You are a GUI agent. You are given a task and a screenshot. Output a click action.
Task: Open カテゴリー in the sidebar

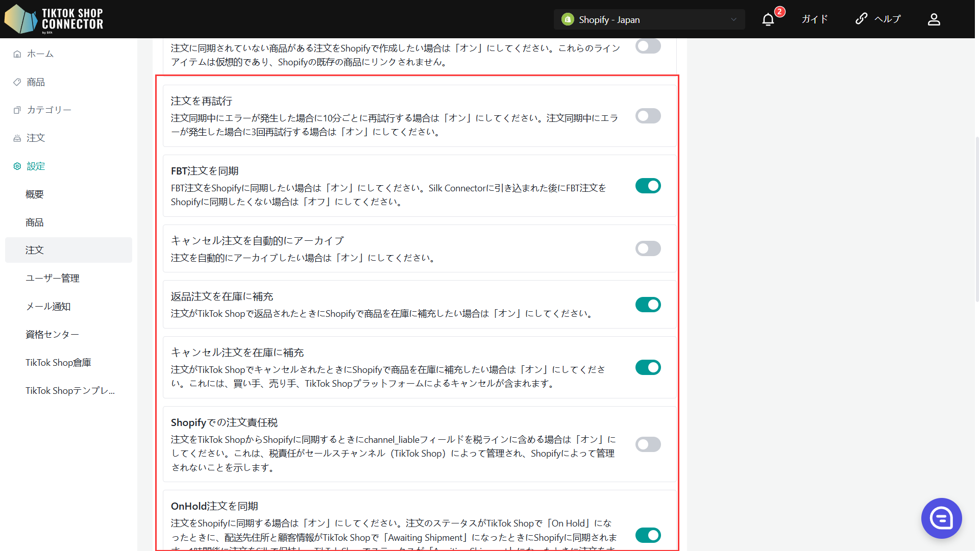49,110
